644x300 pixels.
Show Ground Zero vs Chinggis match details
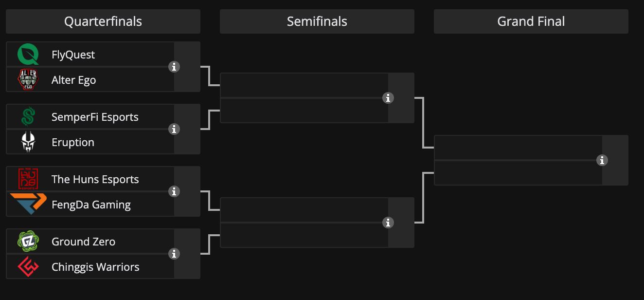(x=174, y=254)
